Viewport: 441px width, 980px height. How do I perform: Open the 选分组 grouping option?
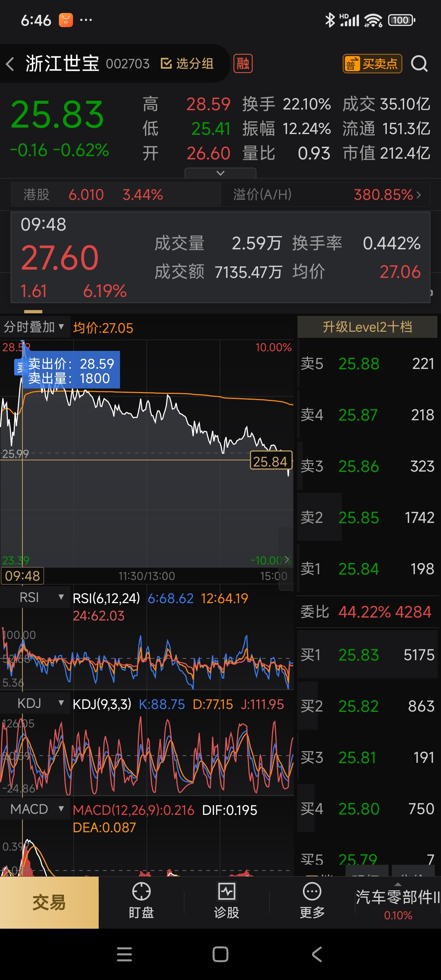187,64
